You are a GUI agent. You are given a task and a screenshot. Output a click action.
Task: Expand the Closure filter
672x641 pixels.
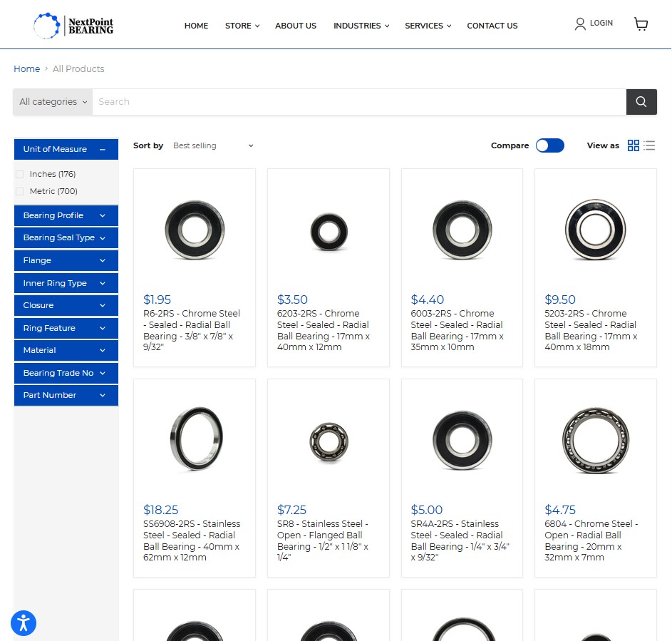click(x=66, y=305)
